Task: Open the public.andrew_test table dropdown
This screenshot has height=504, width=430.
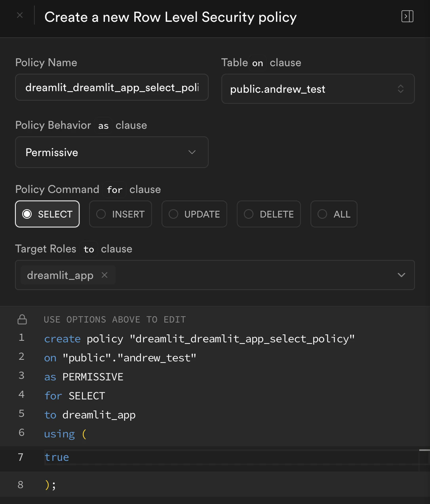Action: [x=318, y=89]
